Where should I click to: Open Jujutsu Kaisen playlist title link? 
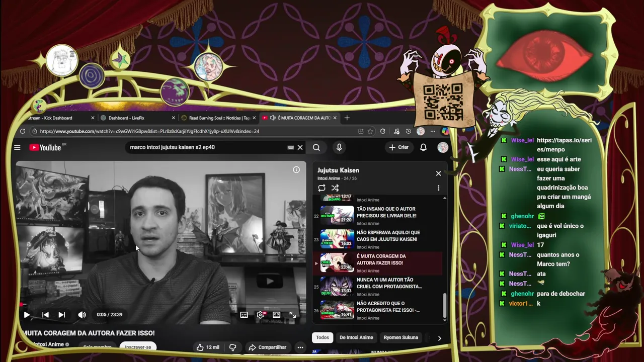338,170
